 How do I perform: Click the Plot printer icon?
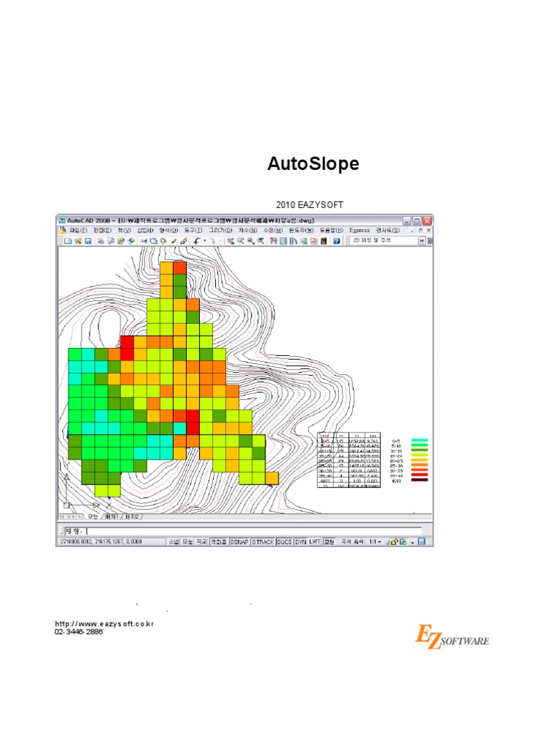tap(101, 241)
